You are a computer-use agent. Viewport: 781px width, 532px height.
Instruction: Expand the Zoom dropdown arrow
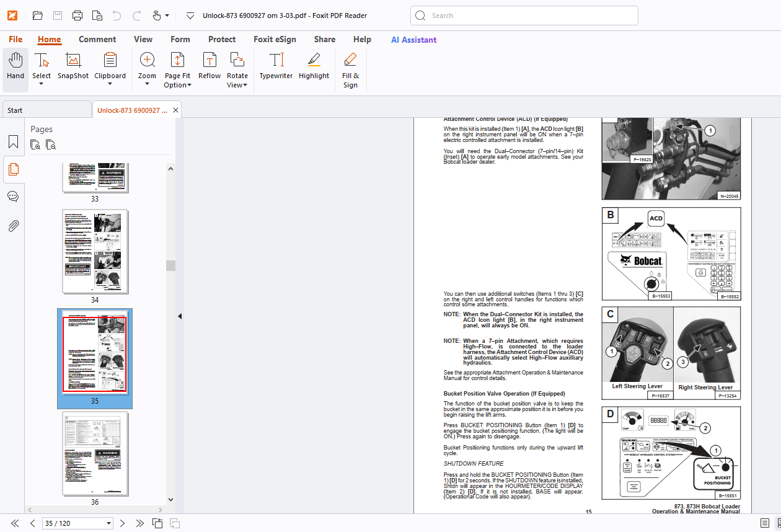147,85
